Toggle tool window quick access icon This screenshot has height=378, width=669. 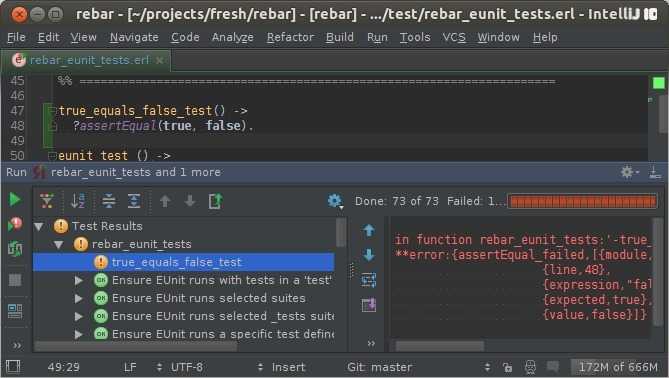[13, 367]
